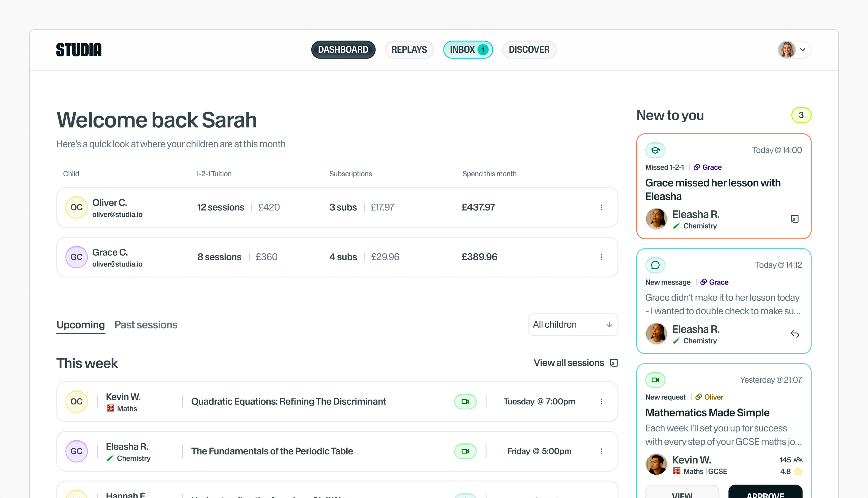Click the camera icon on New request card

coord(655,380)
